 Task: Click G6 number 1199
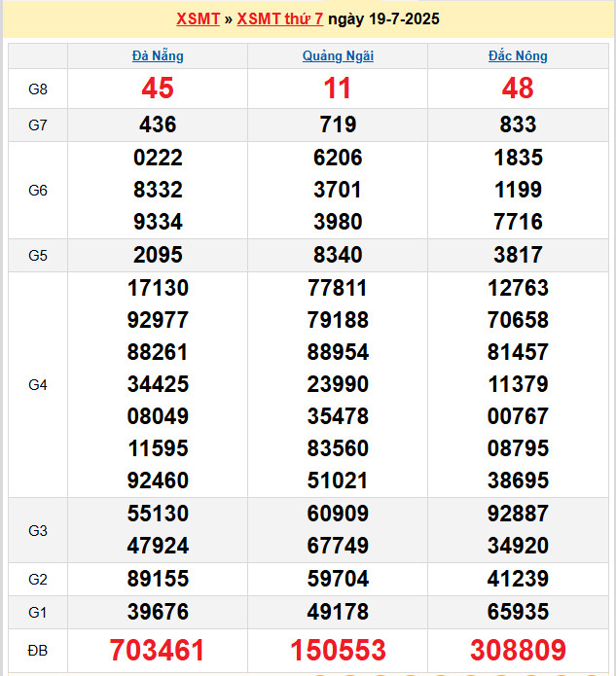coord(518,190)
